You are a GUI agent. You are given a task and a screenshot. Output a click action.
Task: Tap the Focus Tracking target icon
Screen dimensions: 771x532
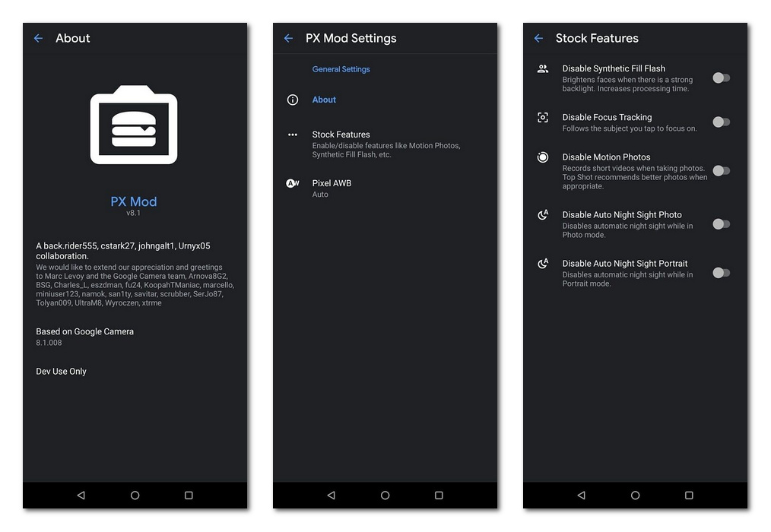tap(543, 118)
